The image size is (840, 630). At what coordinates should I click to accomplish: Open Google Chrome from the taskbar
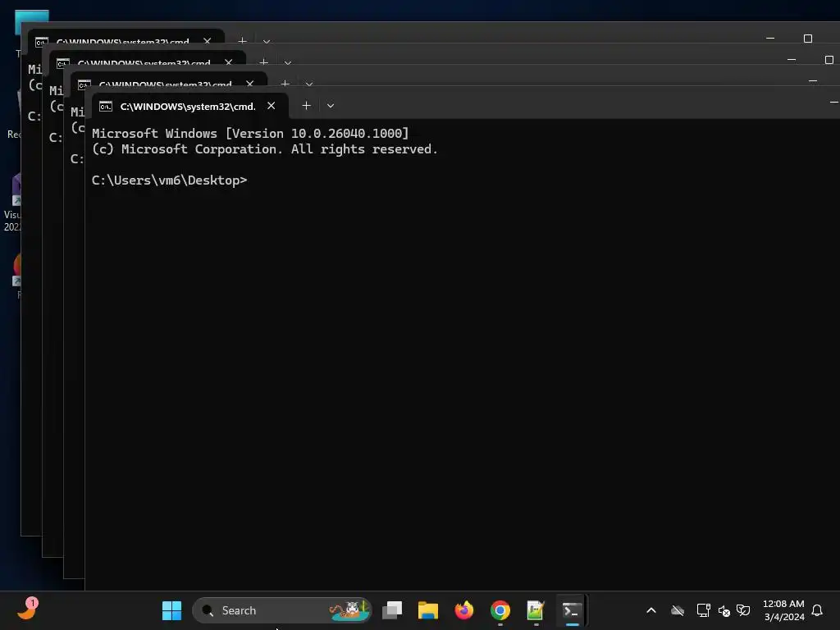point(500,610)
